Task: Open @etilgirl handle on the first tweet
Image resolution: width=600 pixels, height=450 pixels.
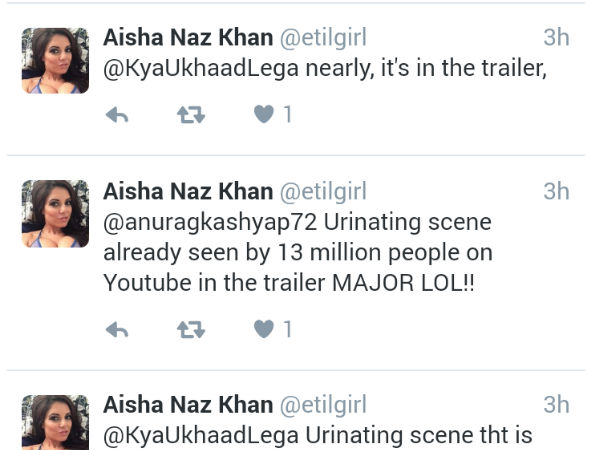Action: [x=323, y=38]
